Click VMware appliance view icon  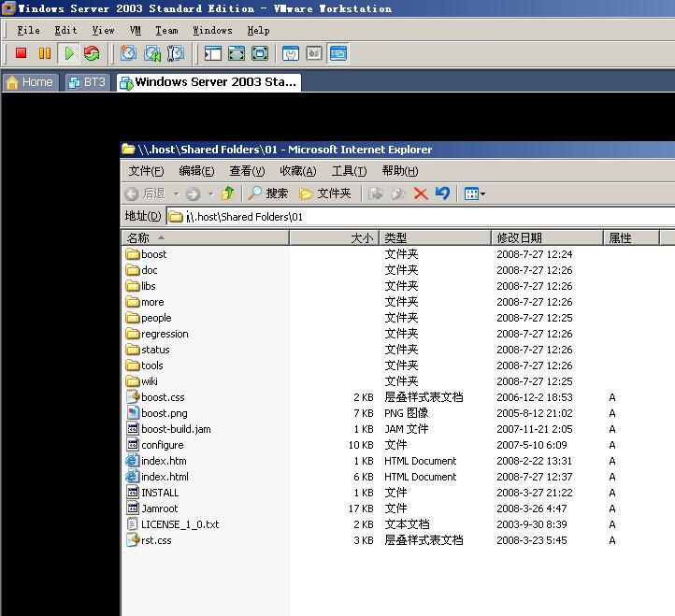314,53
